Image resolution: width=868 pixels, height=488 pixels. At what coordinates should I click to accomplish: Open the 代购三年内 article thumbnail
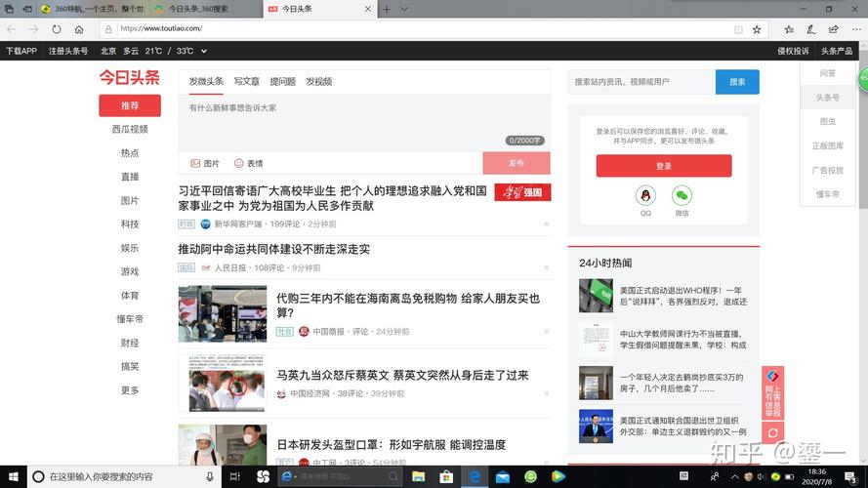tap(223, 313)
